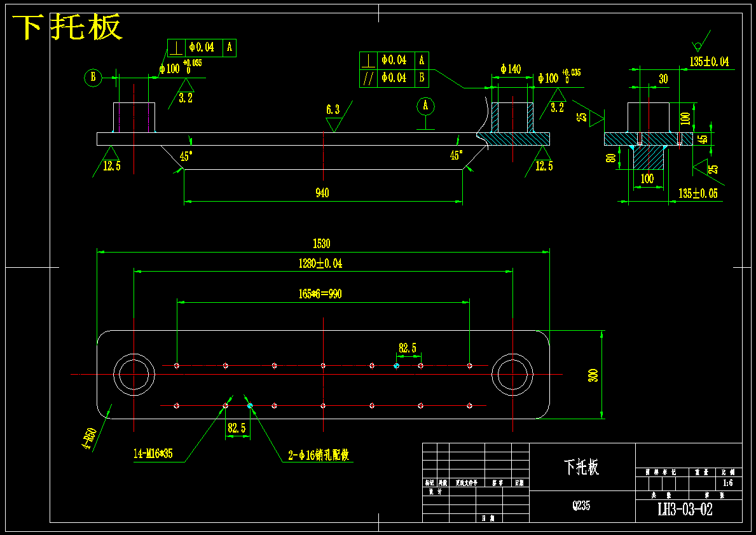Select the 重量 header in title block

tap(701, 472)
